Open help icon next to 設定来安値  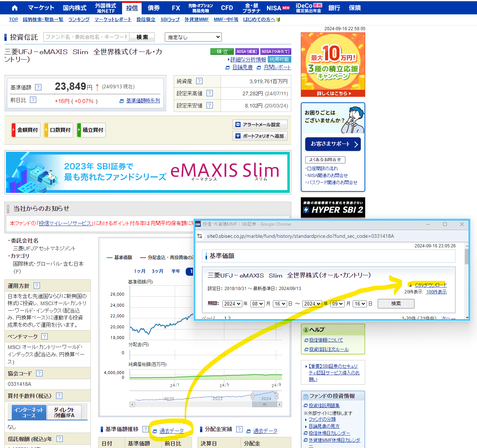[x=210, y=105]
